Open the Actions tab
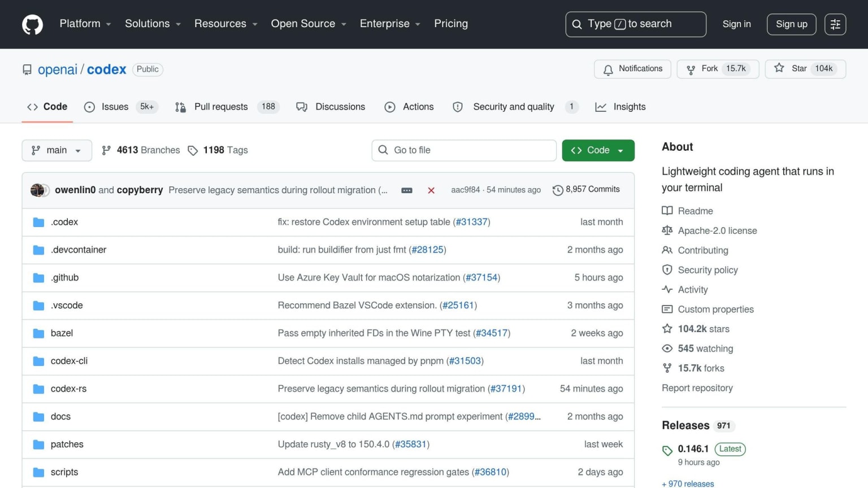Image resolution: width=868 pixels, height=488 pixels. coord(409,107)
